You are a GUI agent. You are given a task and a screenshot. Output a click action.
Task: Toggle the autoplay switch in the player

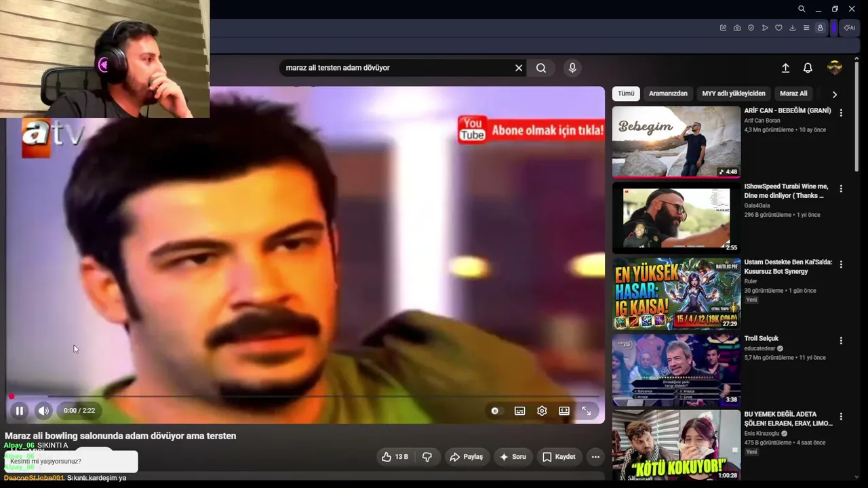(x=495, y=411)
